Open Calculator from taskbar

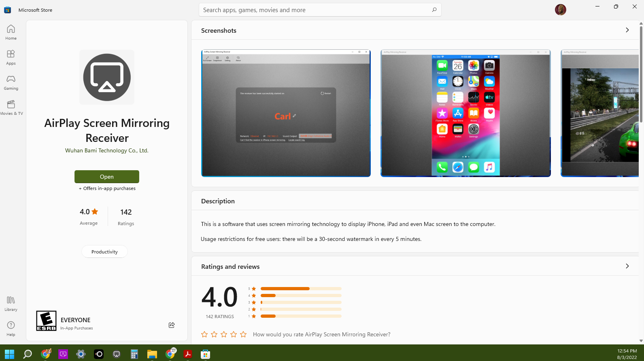(x=134, y=354)
